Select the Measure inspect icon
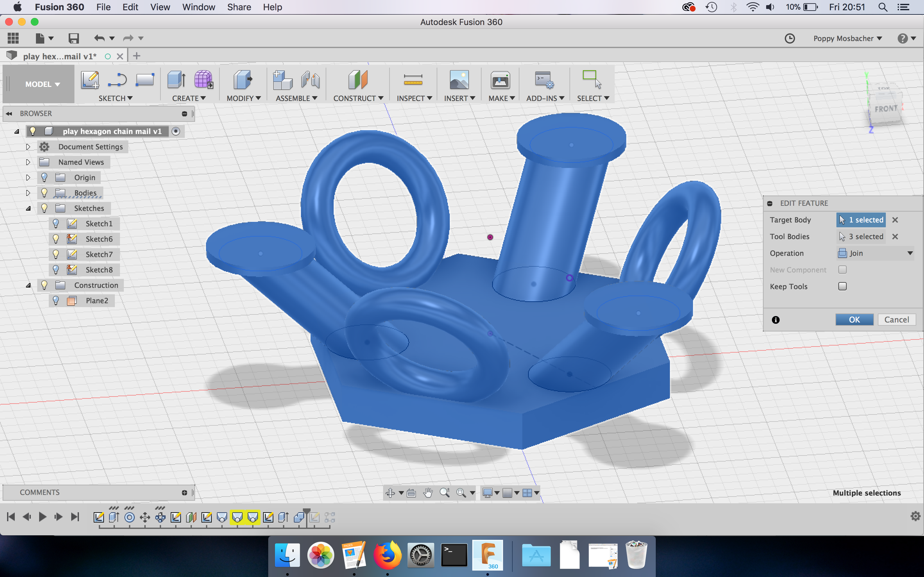924x577 pixels. point(413,80)
